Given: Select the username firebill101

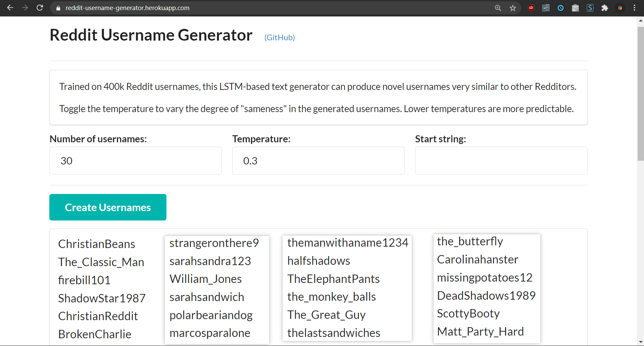Looking at the screenshot, I should tap(84, 280).
